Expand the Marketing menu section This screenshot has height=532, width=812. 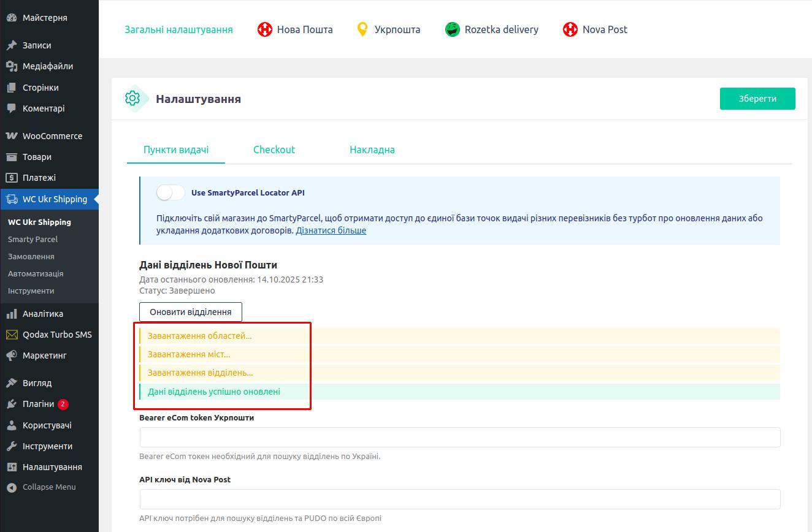pos(44,355)
